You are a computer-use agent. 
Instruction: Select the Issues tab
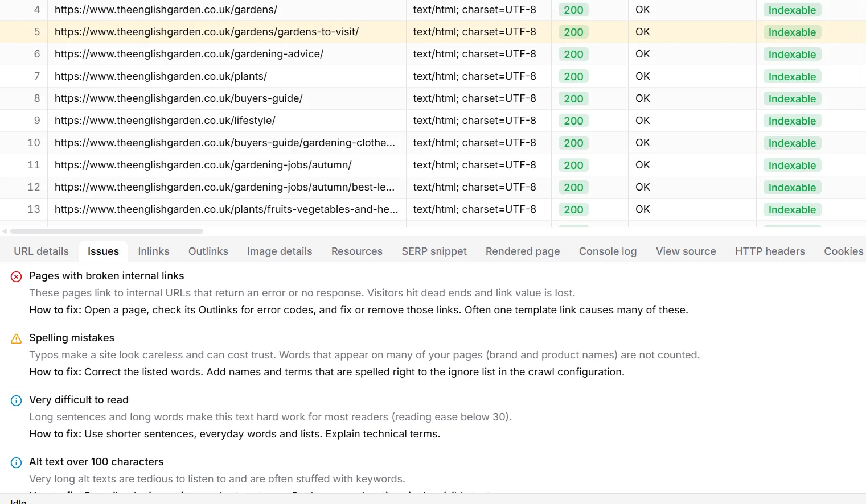click(103, 251)
